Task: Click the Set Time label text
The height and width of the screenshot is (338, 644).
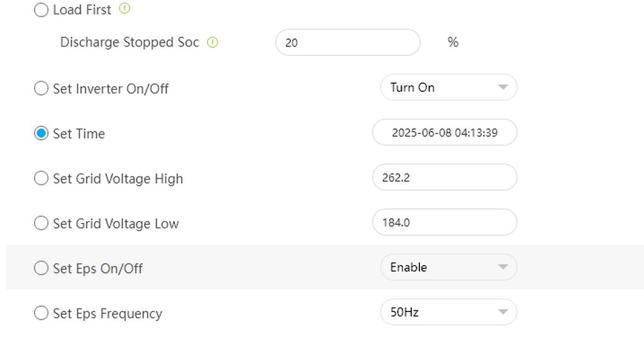Action: pos(79,133)
